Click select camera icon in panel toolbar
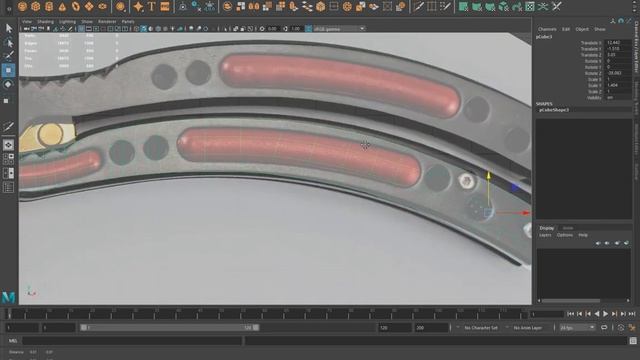 coord(27,29)
